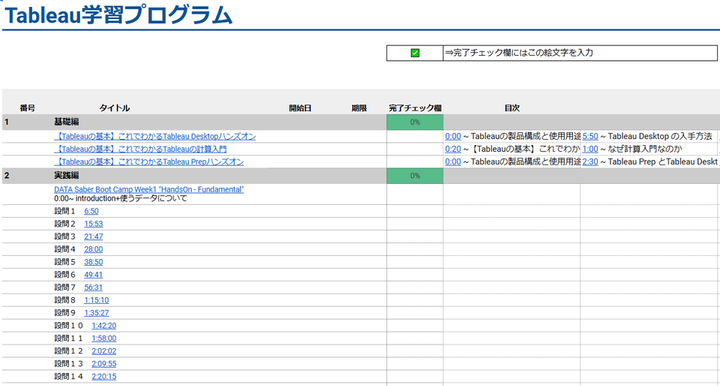Click the start date cell for Desktopハンズオン
720x386 pixels.
(300, 136)
